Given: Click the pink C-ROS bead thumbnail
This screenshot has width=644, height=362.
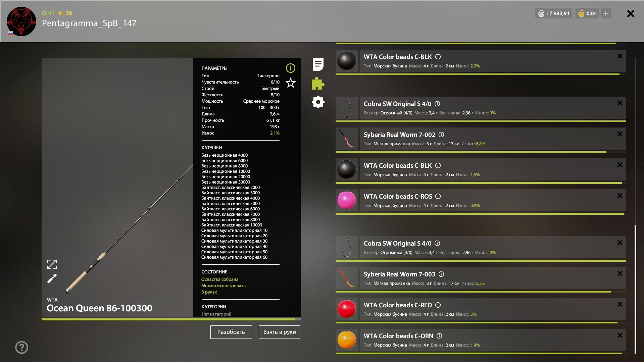Looking at the screenshot, I should coord(346,200).
